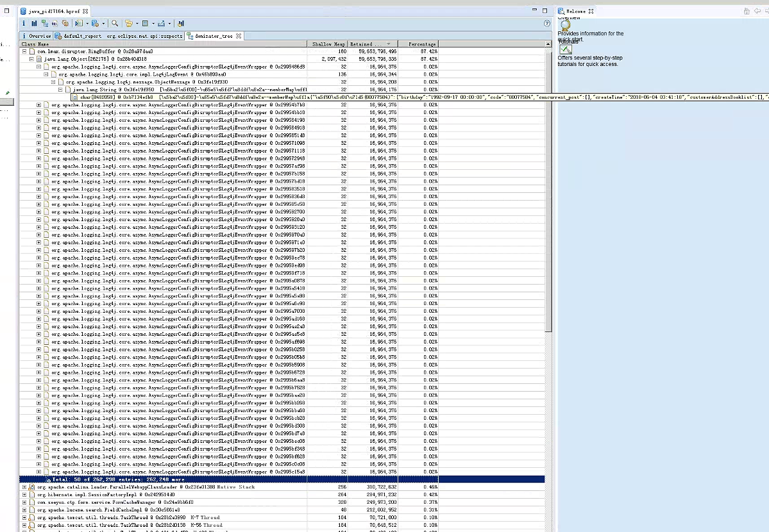Click the table's vertical scrollbar up arrow
The image size is (769, 532).
[x=548, y=44]
